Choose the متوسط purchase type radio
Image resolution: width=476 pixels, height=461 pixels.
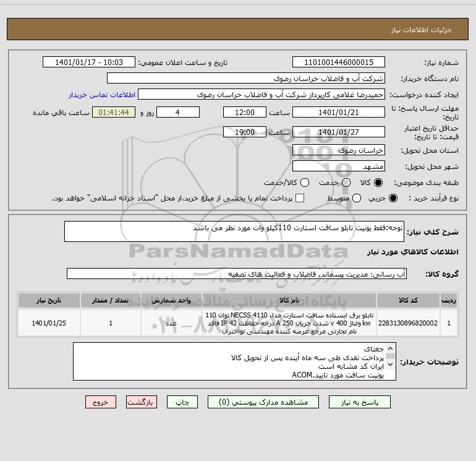pos(357,198)
